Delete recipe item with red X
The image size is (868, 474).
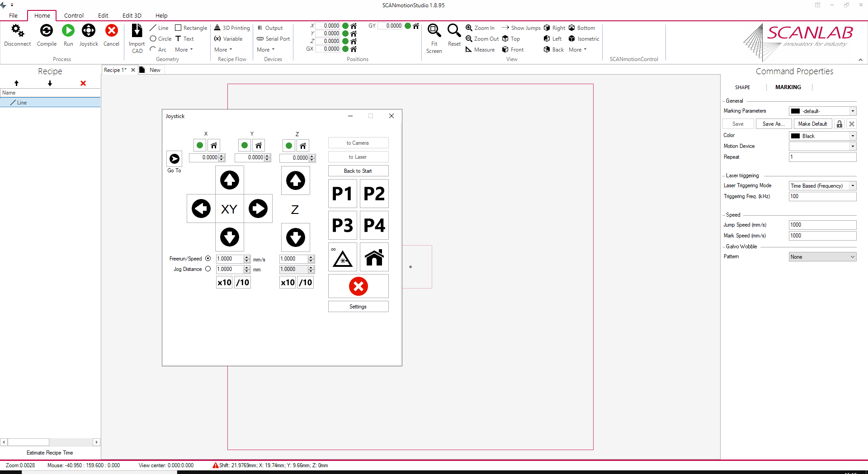[x=83, y=83]
